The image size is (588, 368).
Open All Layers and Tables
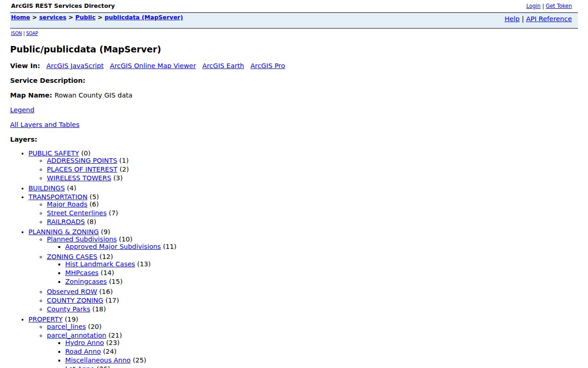click(x=45, y=125)
